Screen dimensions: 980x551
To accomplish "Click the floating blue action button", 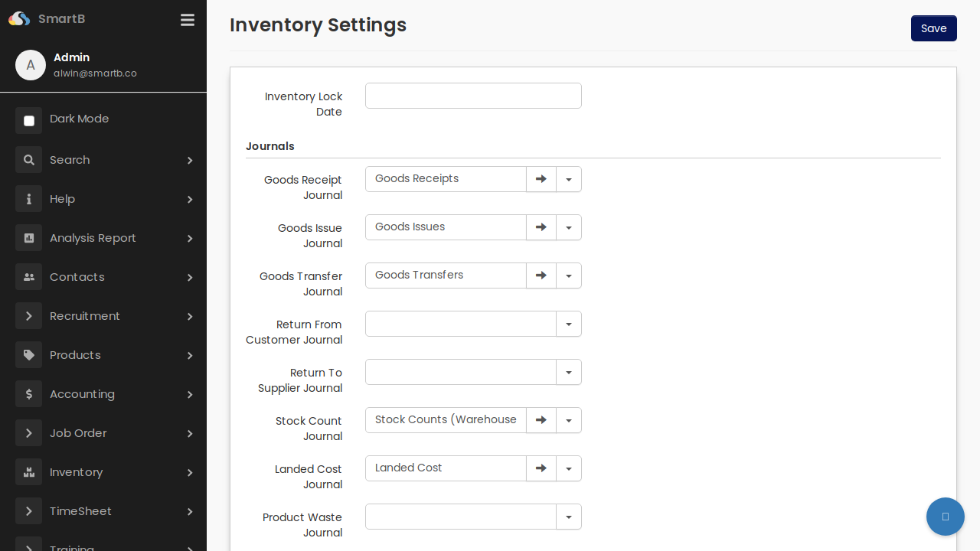I will pyautogui.click(x=945, y=517).
